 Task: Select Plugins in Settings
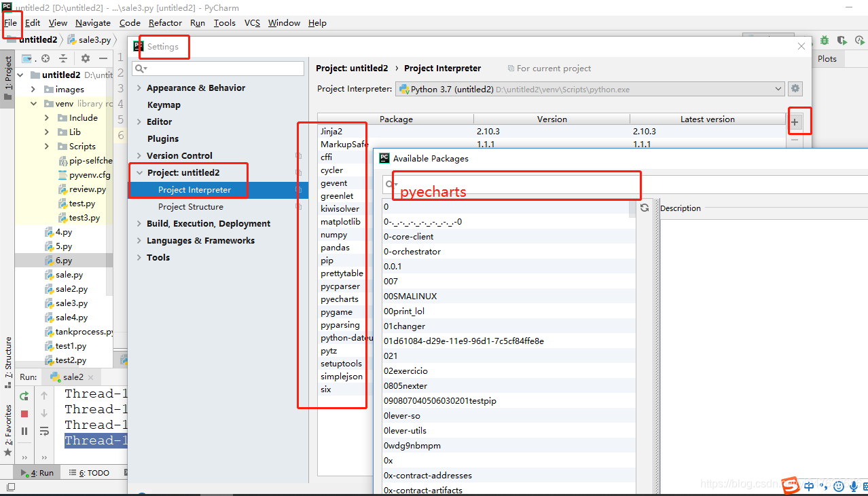click(163, 139)
